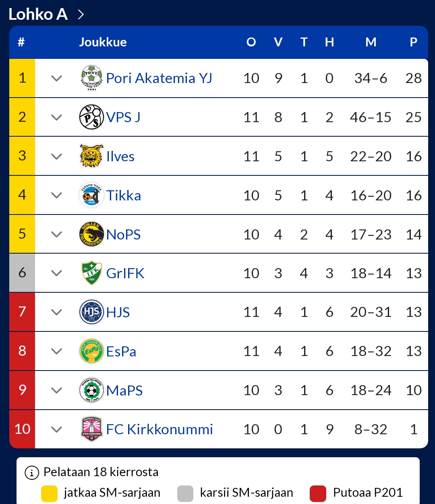The width and height of the screenshot is (435, 504).
Task: Click the yellow jatkaa SM-sarjaan legend swatch
Action: [x=49, y=494]
